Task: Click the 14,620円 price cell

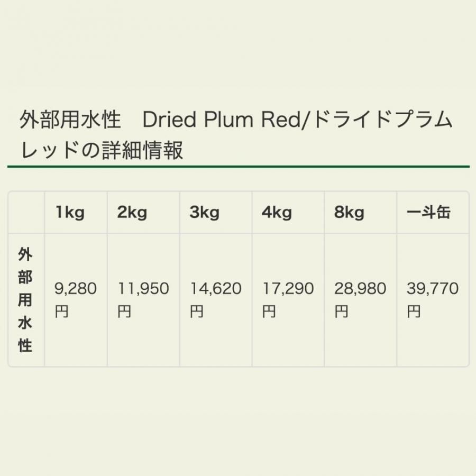Action: tap(216, 300)
